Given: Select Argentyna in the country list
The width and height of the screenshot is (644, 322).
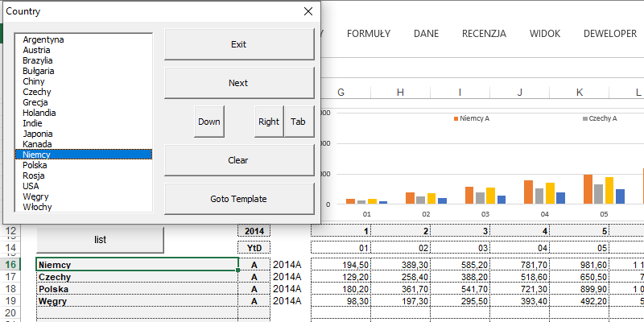Looking at the screenshot, I should 43,39.
